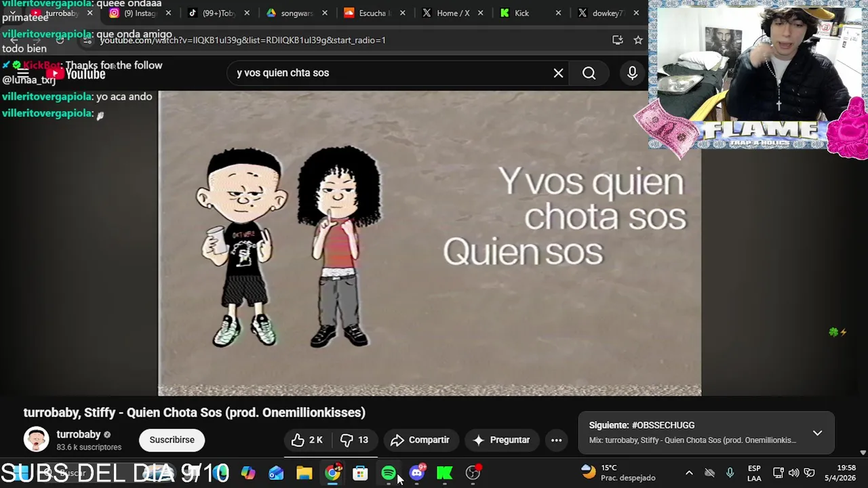Open Discord from the taskbar

point(416,472)
